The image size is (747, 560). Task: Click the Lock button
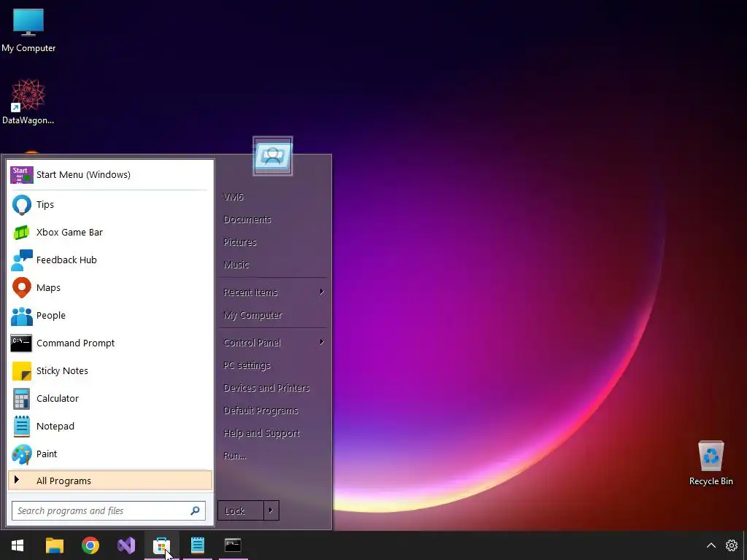click(x=241, y=510)
